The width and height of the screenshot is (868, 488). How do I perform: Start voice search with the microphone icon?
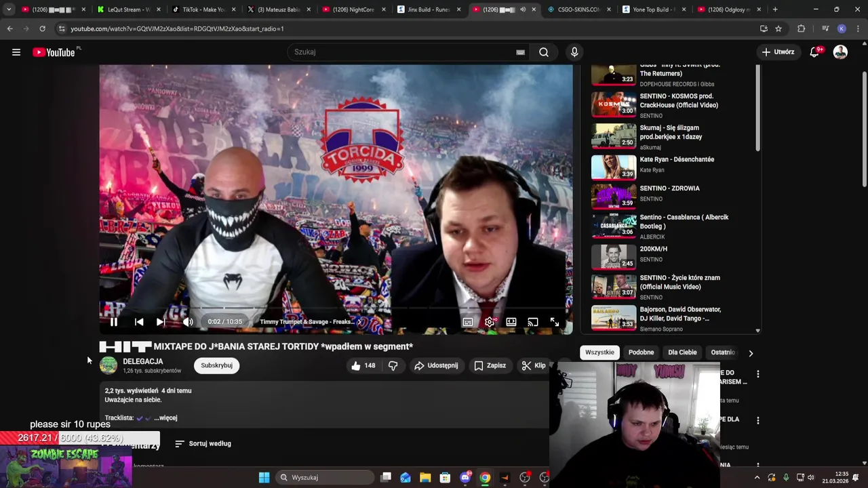pos(574,52)
